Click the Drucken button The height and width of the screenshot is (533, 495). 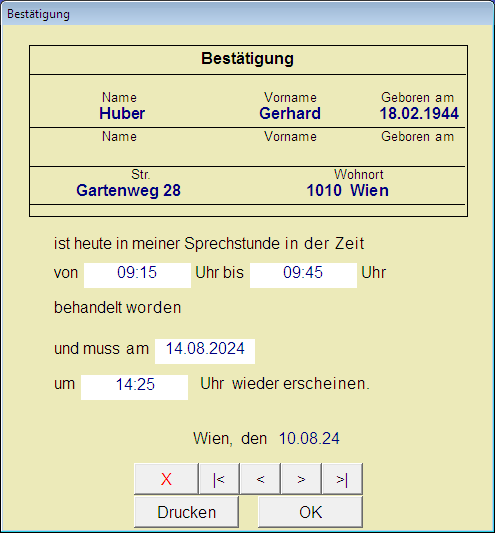[186, 512]
